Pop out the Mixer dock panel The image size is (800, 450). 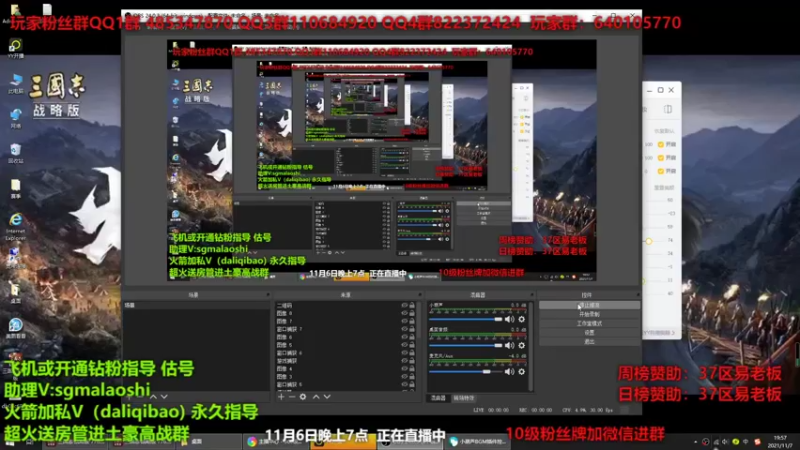[x=531, y=295]
